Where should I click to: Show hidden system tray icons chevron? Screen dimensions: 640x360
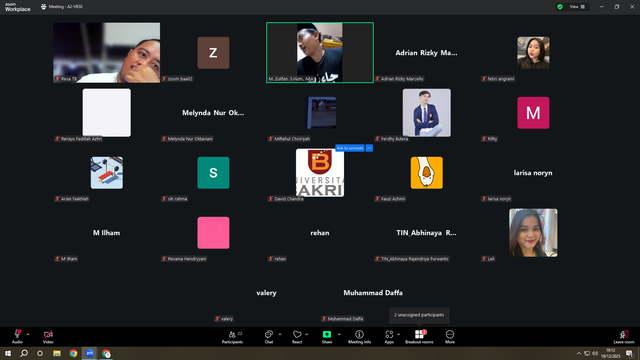pyautogui.click(x=579, y=353)
